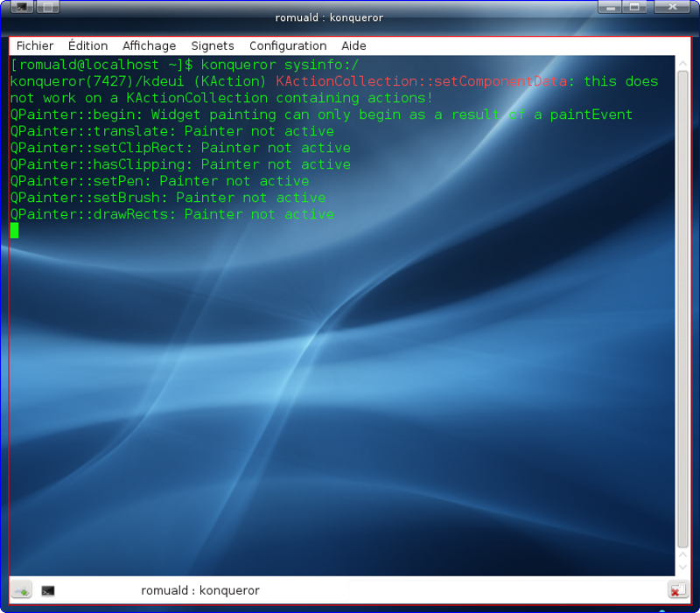Click the red 'KActionCollection::setComponentData' text
Image resolution: width=700 pixels, height=613 pixels.
422,81
